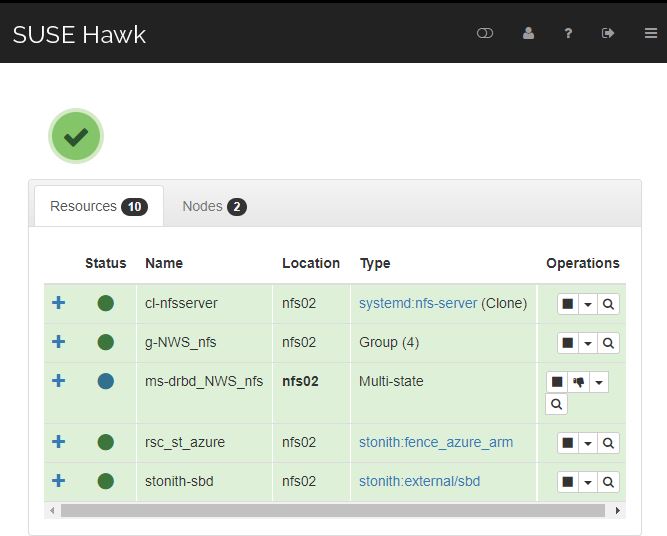Stop the g-NWS_nfs group
The width and height of the screenshot is (667, 536).
click(x=568, y=343)
